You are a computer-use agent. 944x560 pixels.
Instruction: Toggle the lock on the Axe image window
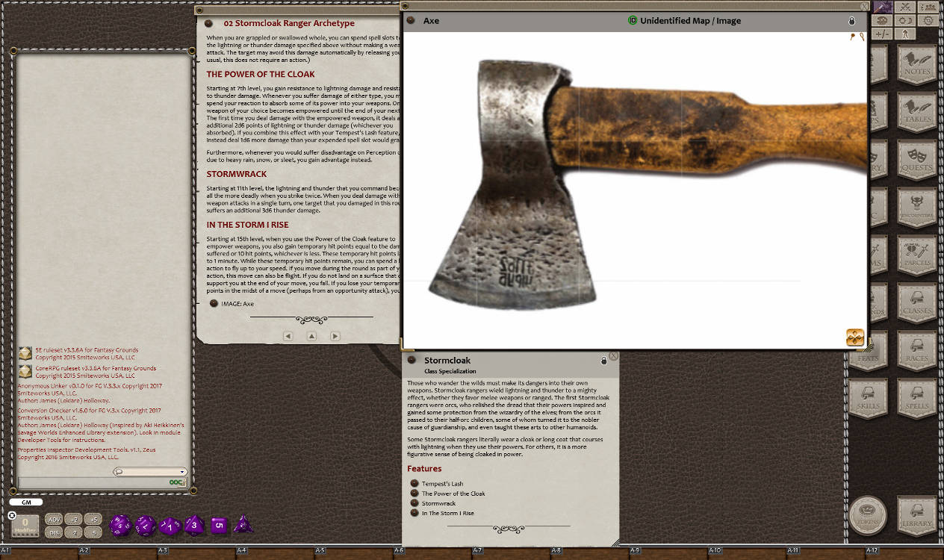coord(852,21)
